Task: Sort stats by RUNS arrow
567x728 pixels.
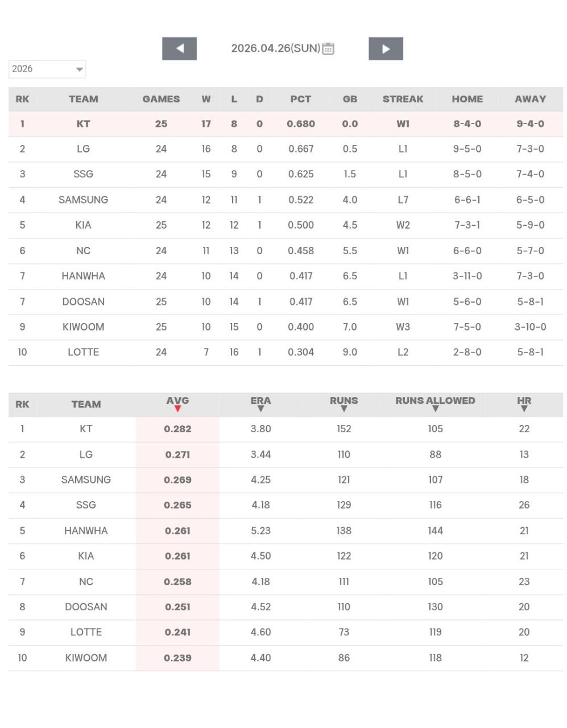Action: (343, 408)
